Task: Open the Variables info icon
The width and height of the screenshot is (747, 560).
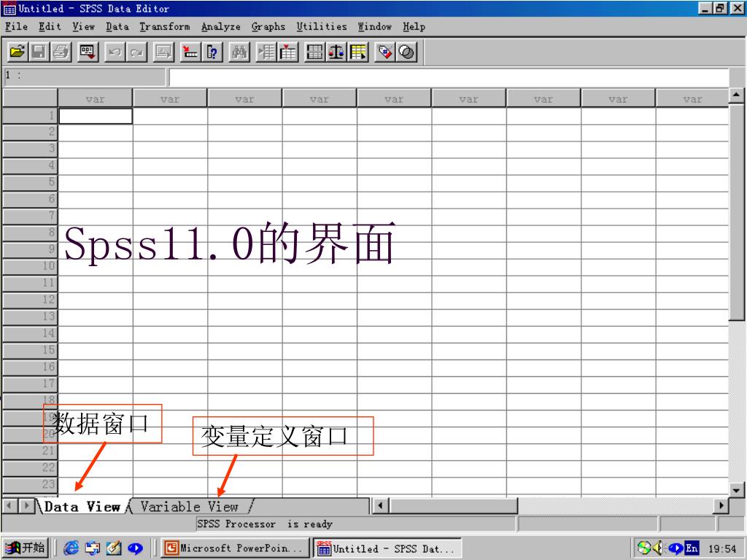Action: point(212,52)
